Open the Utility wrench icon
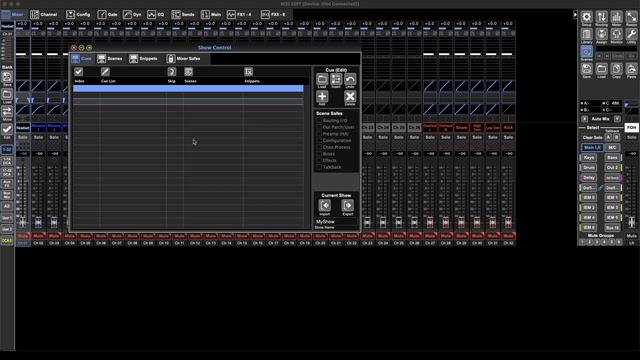 click(x=631, y=34)
